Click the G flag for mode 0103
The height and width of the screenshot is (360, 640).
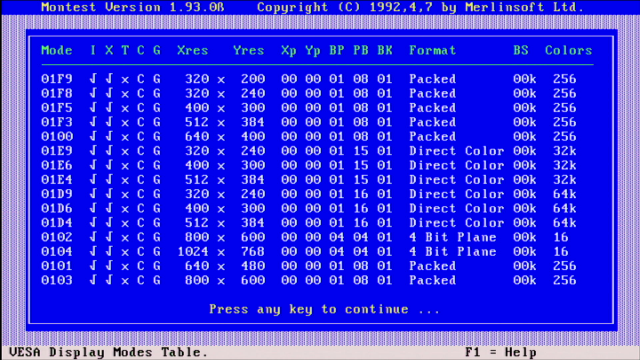[x=157, y=280]
